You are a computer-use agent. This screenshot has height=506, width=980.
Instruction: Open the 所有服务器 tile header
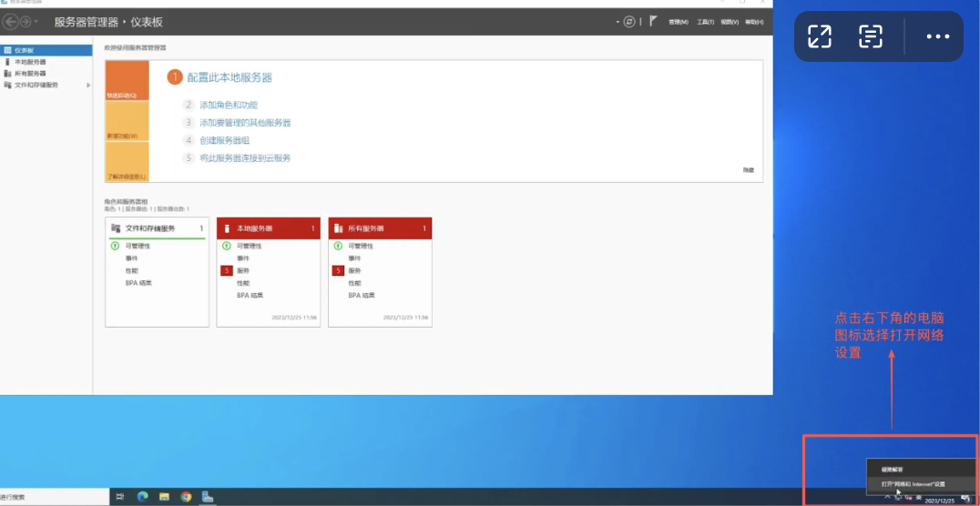click(380, 228)
